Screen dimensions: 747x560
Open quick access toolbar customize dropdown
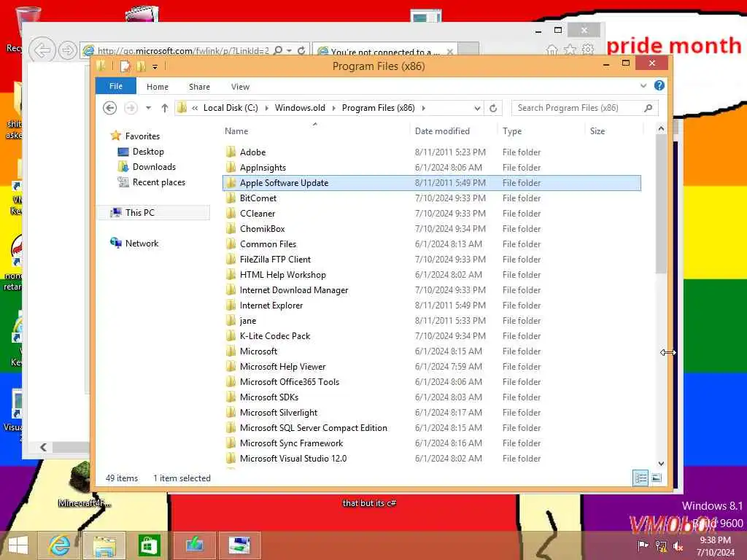pos(155,66)
